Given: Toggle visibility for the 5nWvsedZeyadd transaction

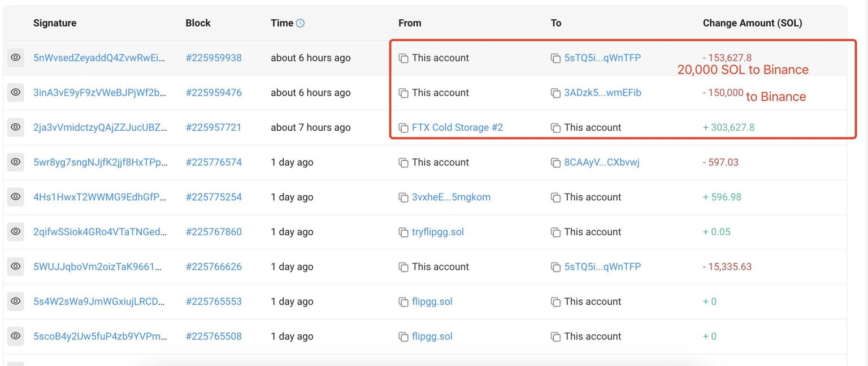Looking at the screenshot, I should (15, 58).
